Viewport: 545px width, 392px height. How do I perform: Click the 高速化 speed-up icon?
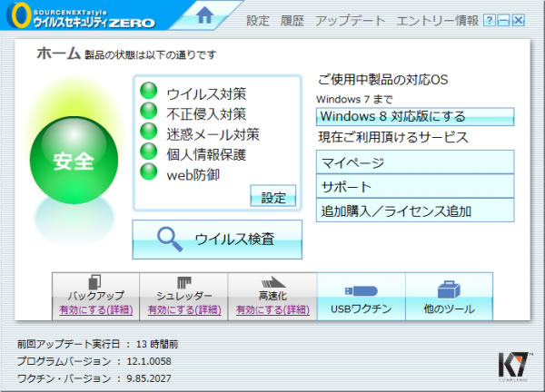273,282
